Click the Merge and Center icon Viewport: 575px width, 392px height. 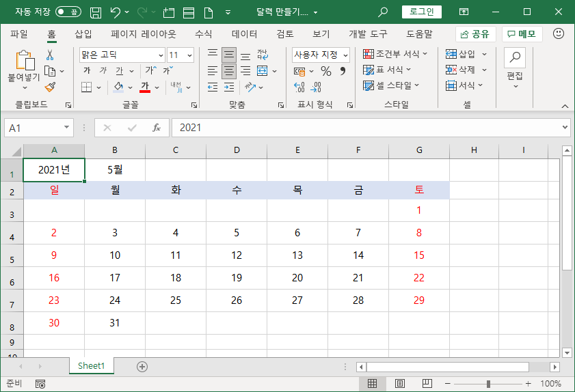[262, 71]
